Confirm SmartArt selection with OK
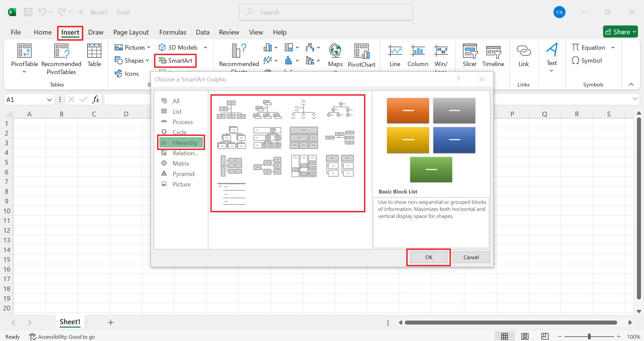Screen dimensions: 644x341 coord(428,257)
